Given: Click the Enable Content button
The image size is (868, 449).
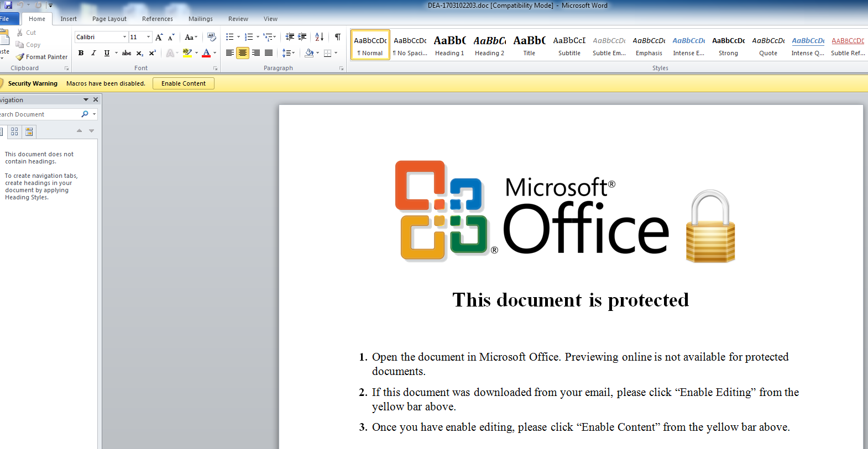Looking at the screenshot, I should tap(184, 83).
